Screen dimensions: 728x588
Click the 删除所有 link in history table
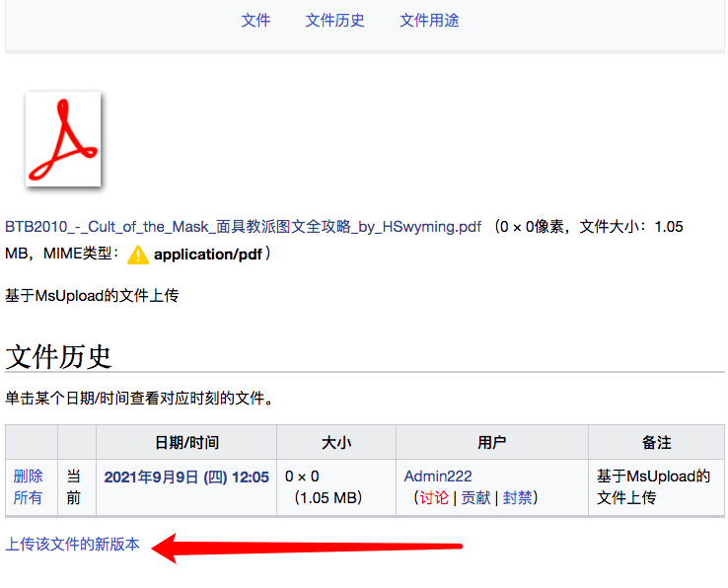[x=28, y=486]
